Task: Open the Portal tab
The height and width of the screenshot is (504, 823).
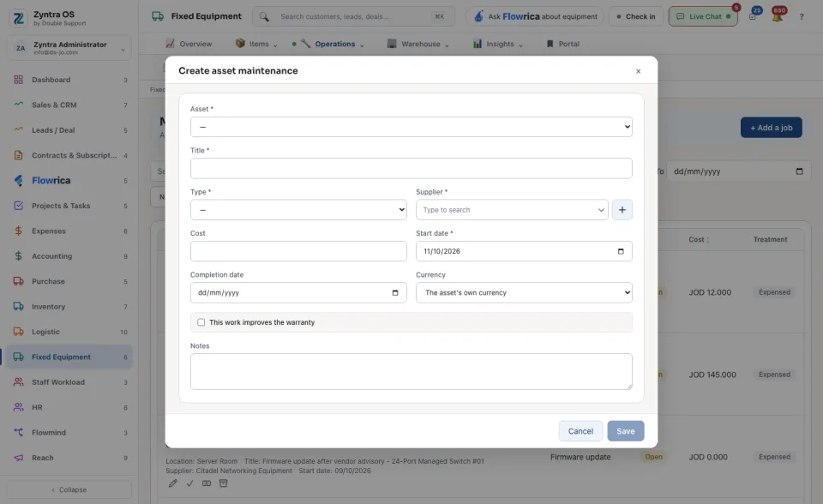Action: pos(562,44)
